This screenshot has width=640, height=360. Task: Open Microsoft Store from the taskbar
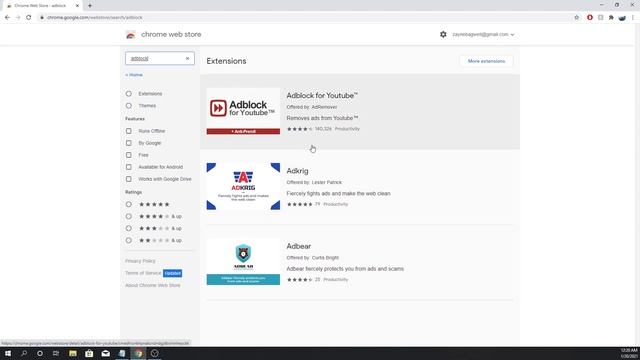pos(89,353)
